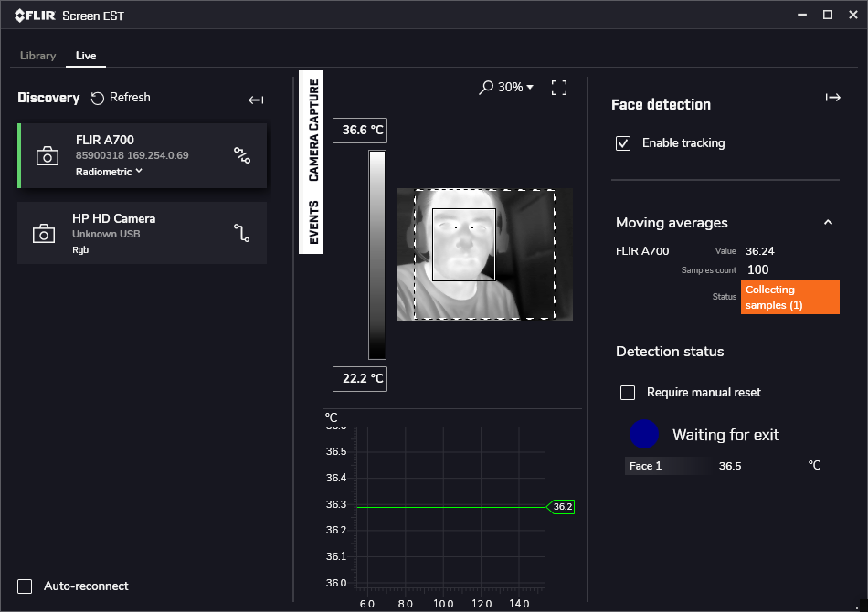868x612 pixels.
Task: Click the Collecting samples status badge
Action: (789, 297)
